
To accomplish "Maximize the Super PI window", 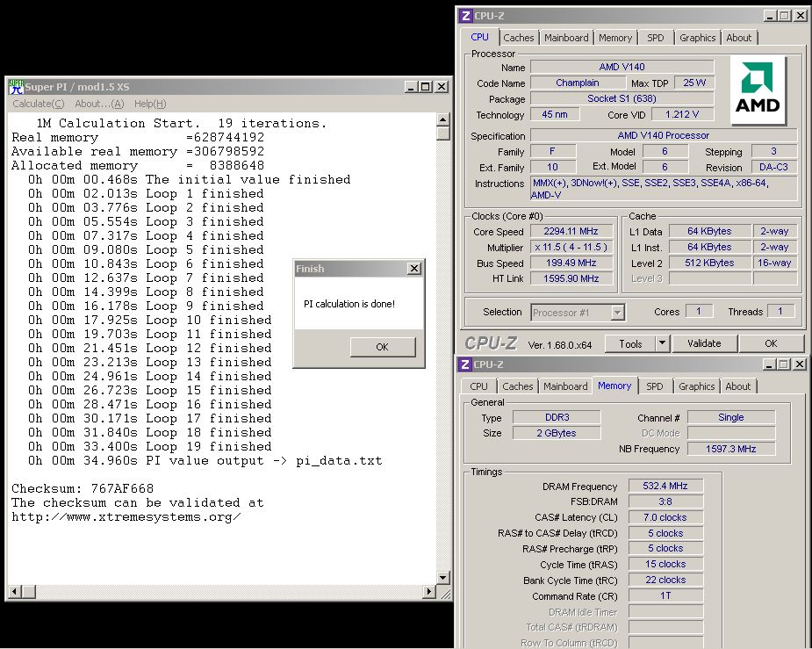I will pyautogui.click(x=426, y=87).
